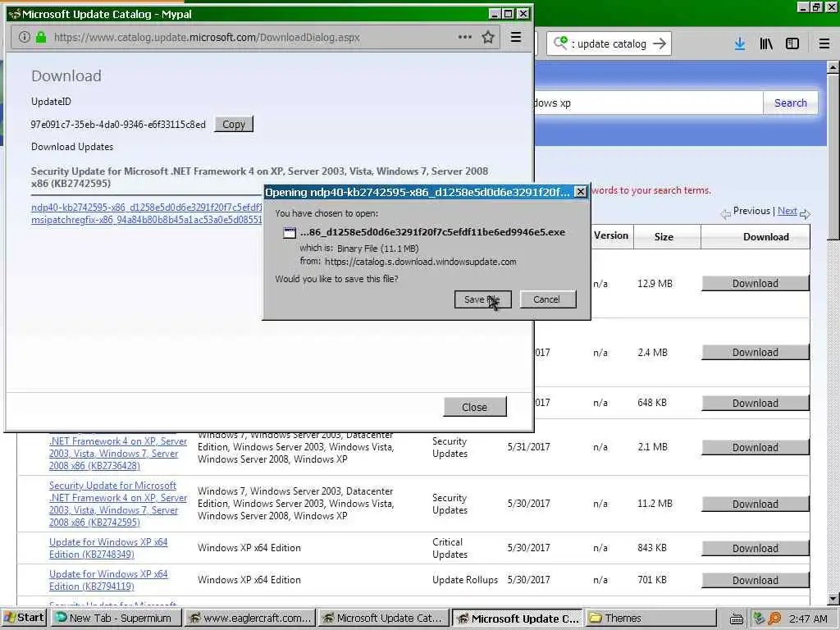Open the KB2742595 security update link in results
840x630 pixels.
coord(118,504)
